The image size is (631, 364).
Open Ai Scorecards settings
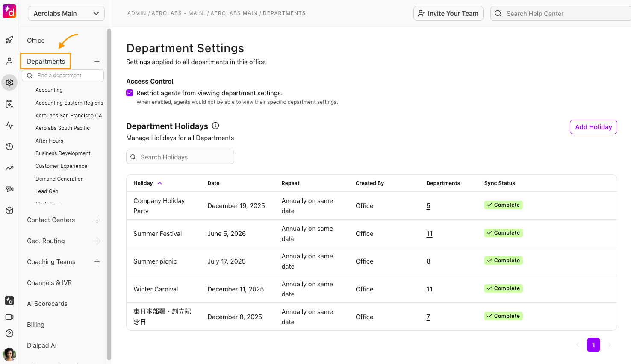[47, 304]
